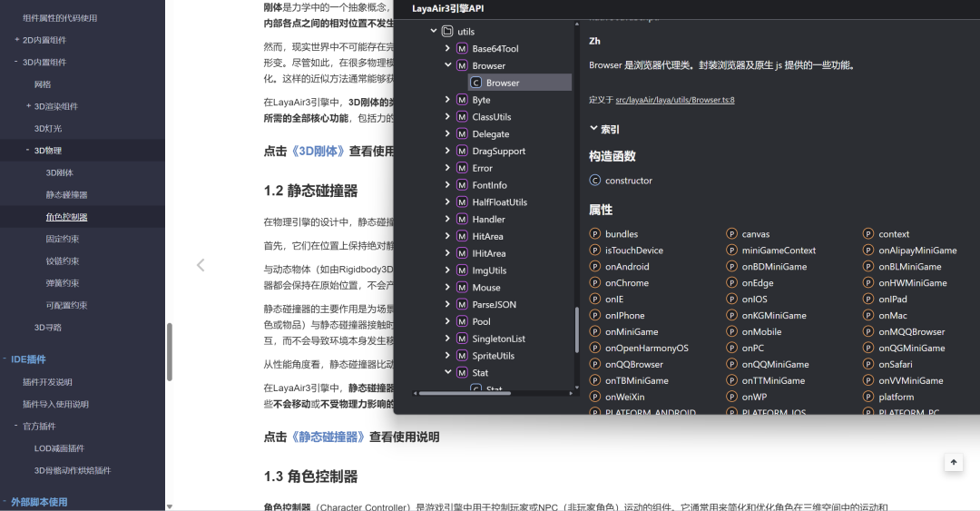The height and width of the screenshot is (511, 980).
Task: Click the property icon beside bundles
Action: [x=595, y=234]
